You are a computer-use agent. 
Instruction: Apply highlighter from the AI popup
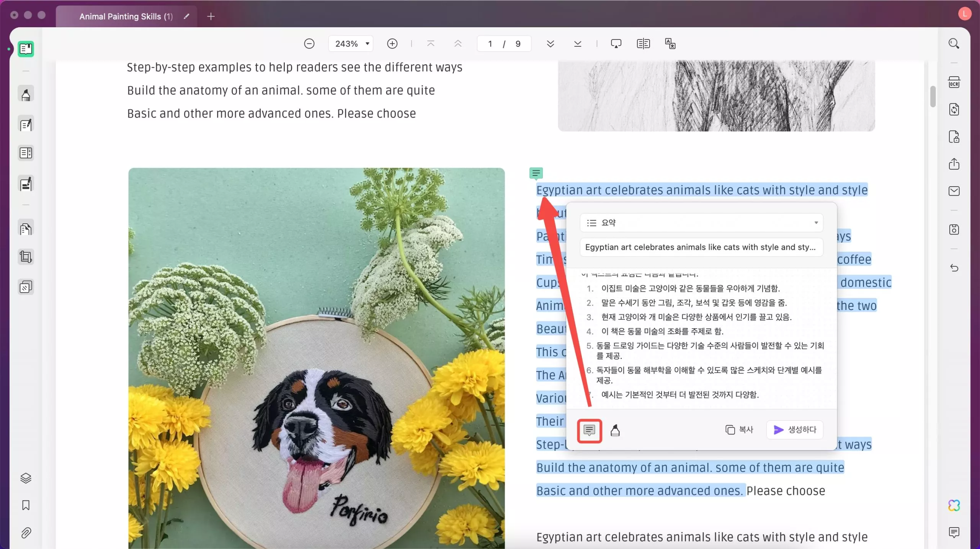click(615, 430)
